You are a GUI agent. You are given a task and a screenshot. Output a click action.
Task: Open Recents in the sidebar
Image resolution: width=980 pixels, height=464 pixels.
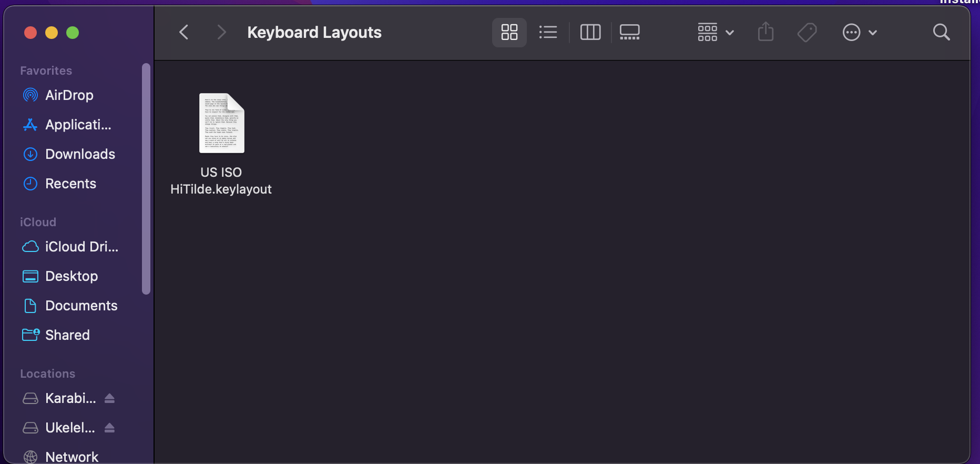click(x=70, y=184)
